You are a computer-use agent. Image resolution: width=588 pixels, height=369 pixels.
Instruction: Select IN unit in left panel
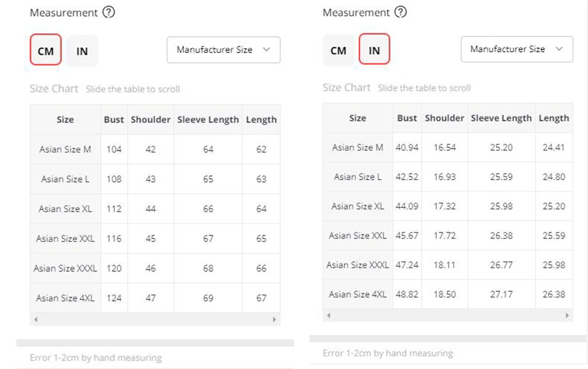click(82, 51)
